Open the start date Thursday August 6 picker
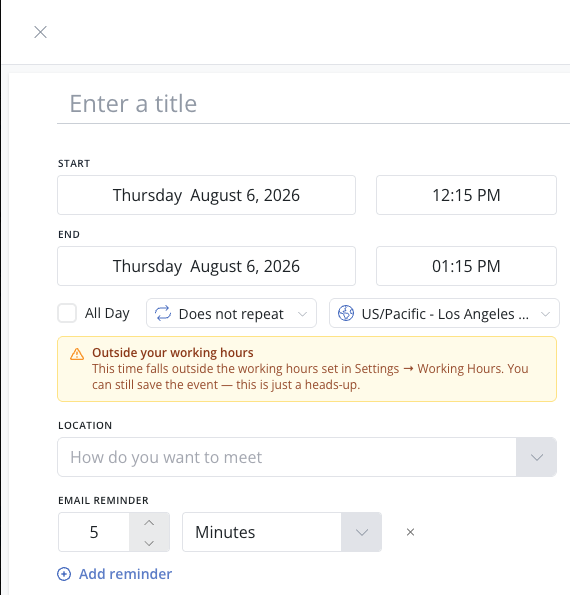This screenshot has width=570, height=595. pyautogui.click(x=206, y=195)
